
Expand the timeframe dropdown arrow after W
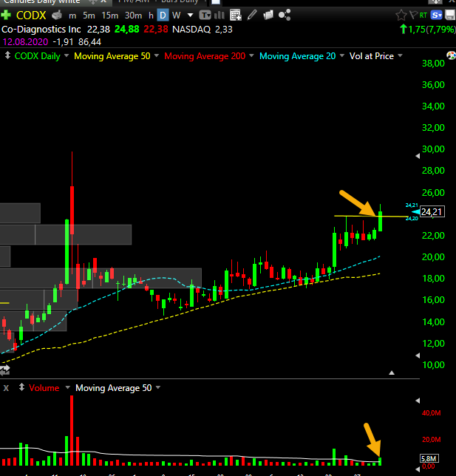190,15
